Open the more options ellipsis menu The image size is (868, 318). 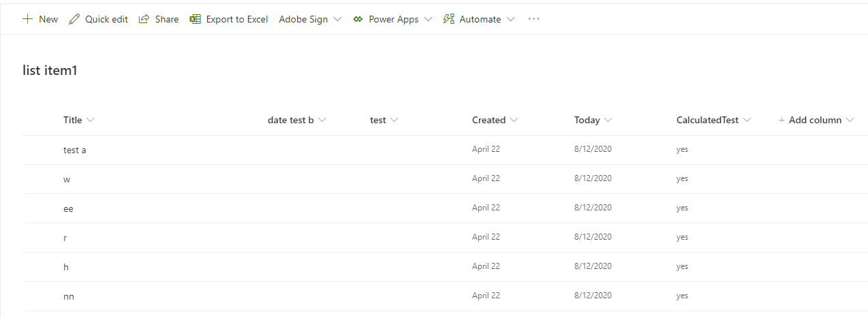point(533,19)
